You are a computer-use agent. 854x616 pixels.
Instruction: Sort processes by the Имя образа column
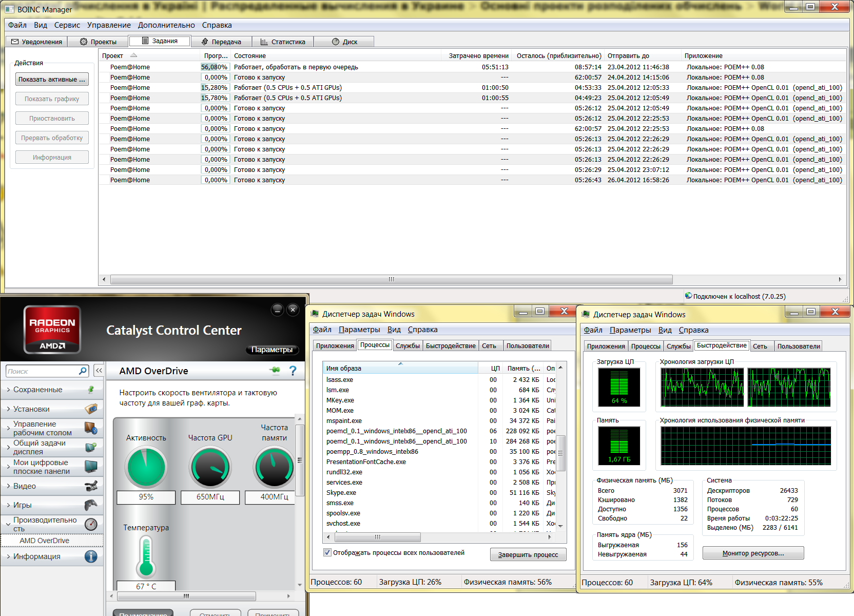(401, 368)
